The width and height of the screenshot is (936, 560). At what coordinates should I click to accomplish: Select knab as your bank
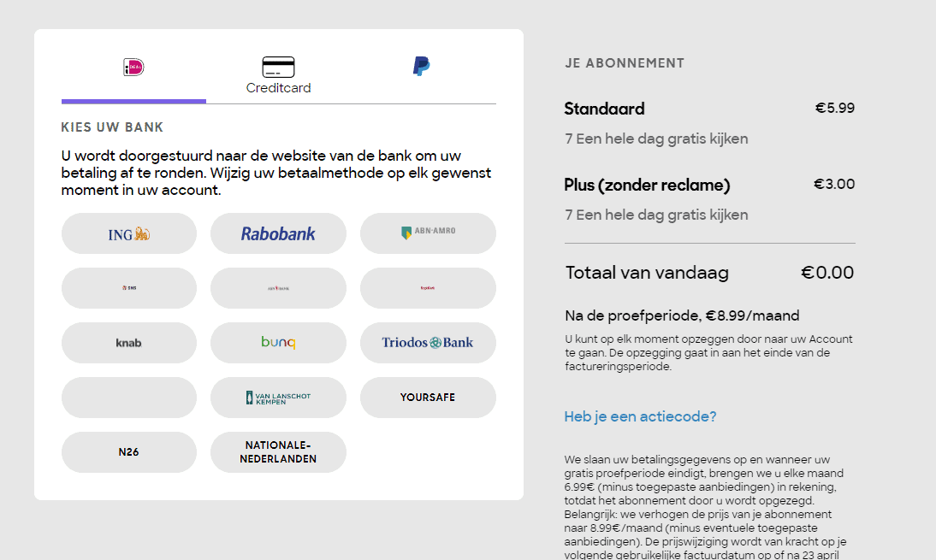(x=129, y=343)
